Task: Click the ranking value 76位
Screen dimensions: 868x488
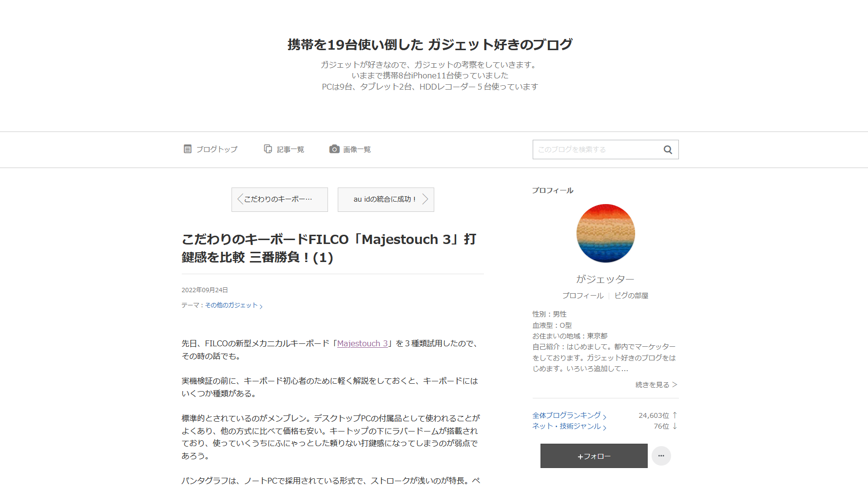Action: click(661, 426)
